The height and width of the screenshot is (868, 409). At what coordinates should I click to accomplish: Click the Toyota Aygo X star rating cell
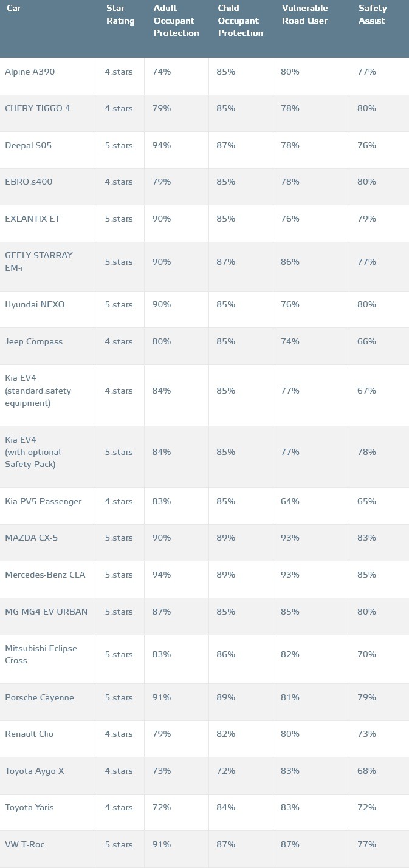[x=119, y=771]
